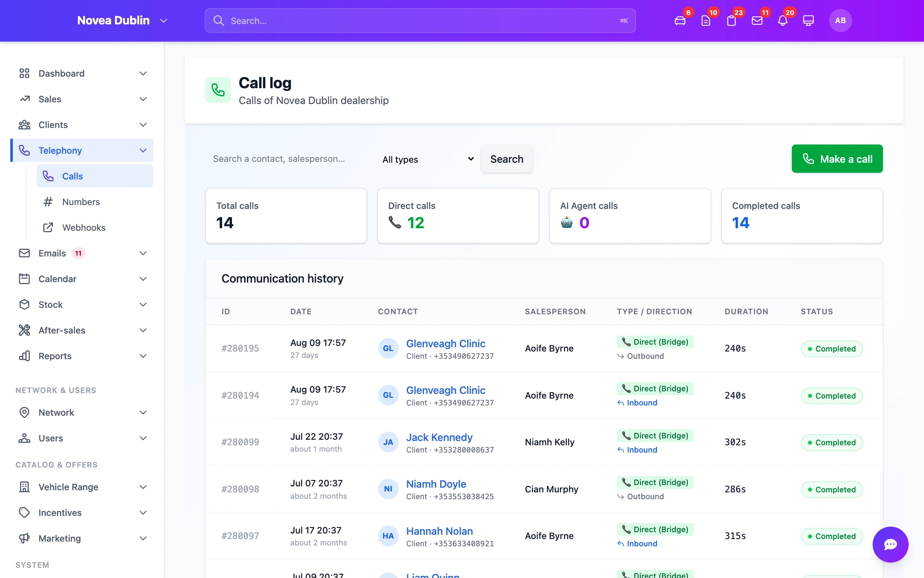
Task: Click the After-sales tools icon in sidebar
Action: [24, 330]
